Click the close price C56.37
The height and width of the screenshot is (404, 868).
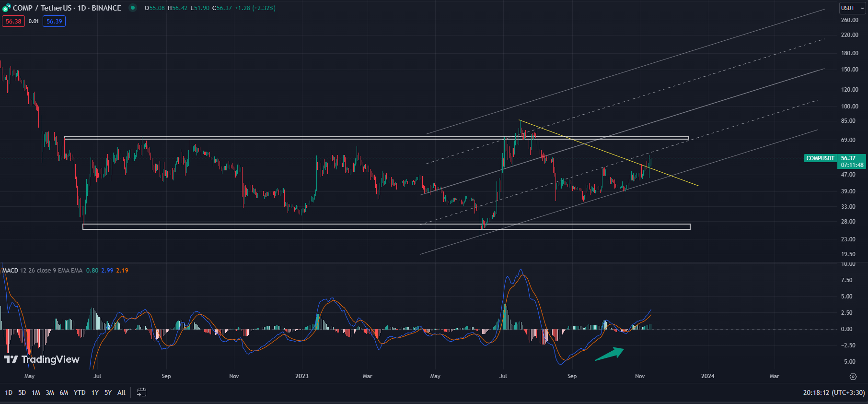pos(222,8)
